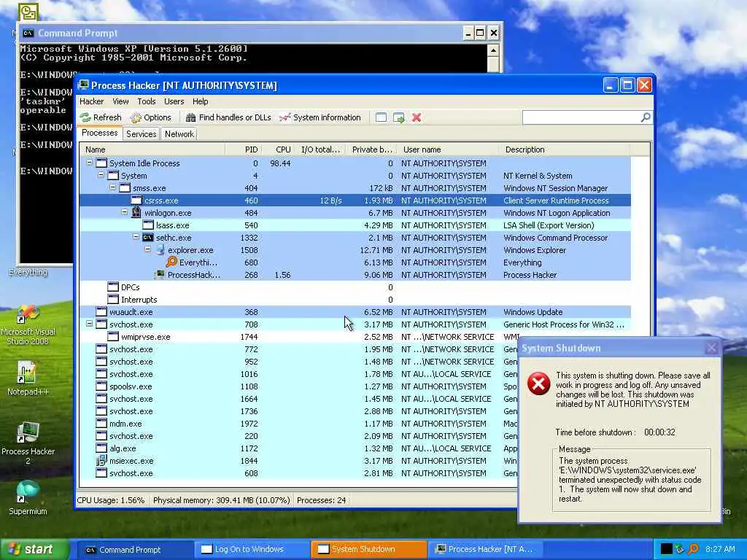Open the Options toolbar button

[x=150, y=117]
